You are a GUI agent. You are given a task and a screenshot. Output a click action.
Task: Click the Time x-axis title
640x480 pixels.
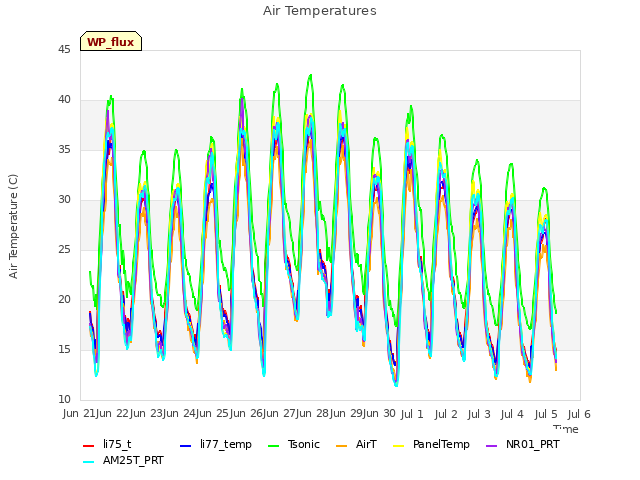click(x=566, y=429)
